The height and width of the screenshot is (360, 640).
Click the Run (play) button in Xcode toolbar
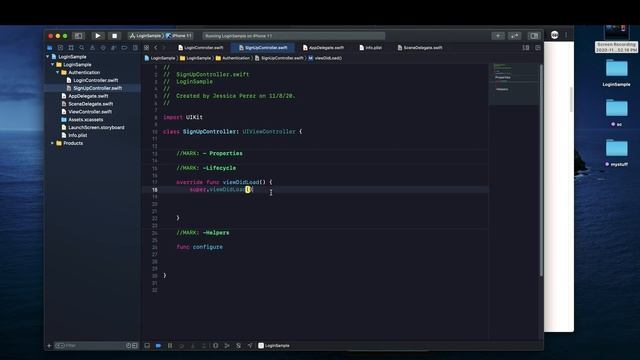click(x=98, y=36)
